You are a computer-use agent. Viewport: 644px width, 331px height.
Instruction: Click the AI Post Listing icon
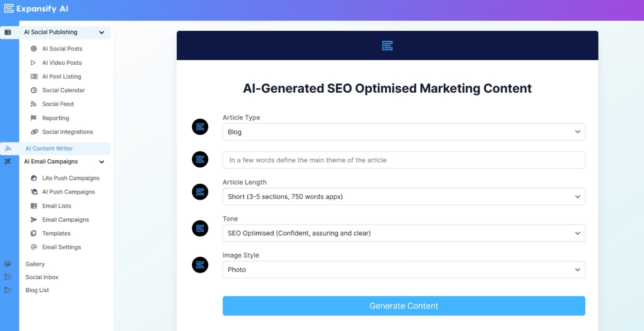34,76
